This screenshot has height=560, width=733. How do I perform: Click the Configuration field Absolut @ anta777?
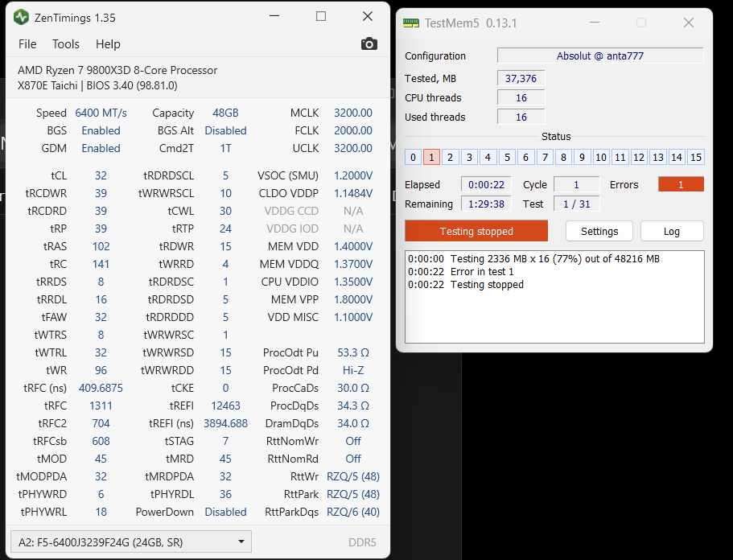pyautogui.click(x=600, y=56)
